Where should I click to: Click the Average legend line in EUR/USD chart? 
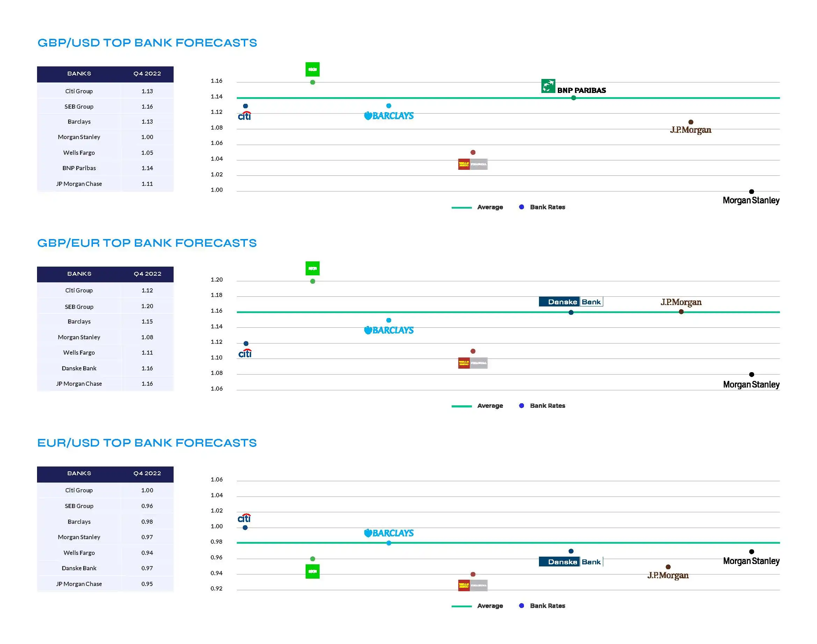462,606
